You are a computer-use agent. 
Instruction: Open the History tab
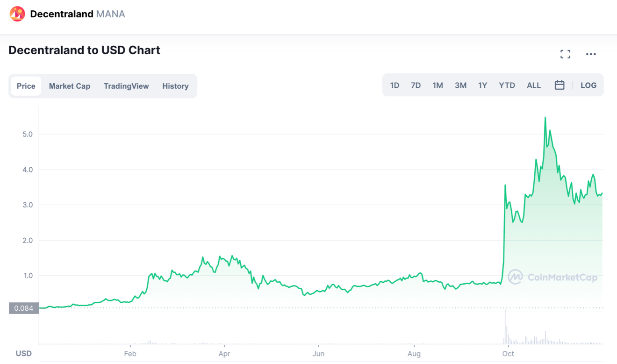coord(175,86)
